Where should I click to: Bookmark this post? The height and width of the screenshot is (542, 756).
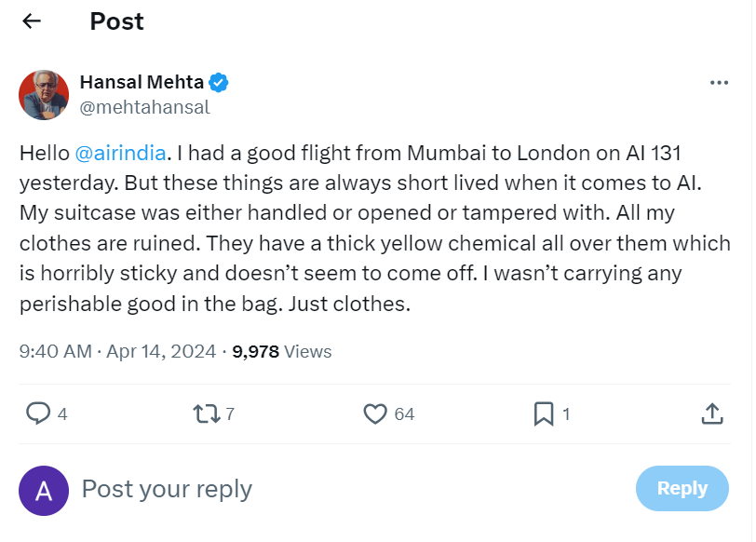(544, 413)
